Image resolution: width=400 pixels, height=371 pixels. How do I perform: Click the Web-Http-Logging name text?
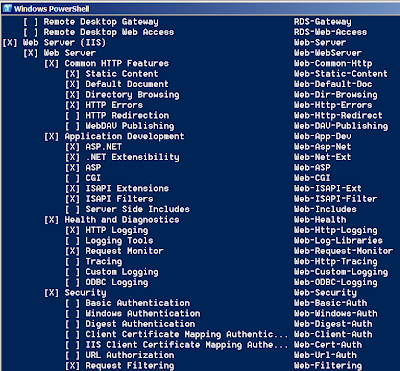[335, 230]
